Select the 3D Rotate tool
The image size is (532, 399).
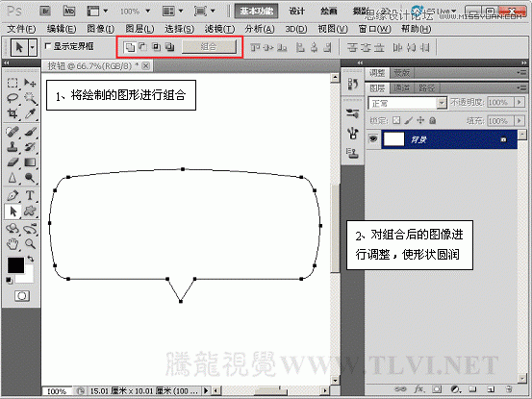click(x=13, y=229)
